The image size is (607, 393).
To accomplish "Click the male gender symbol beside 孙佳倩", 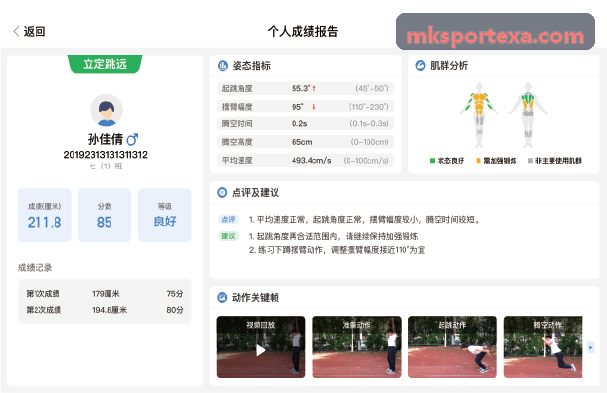I will pyautogui.click(x=132, y=139).
